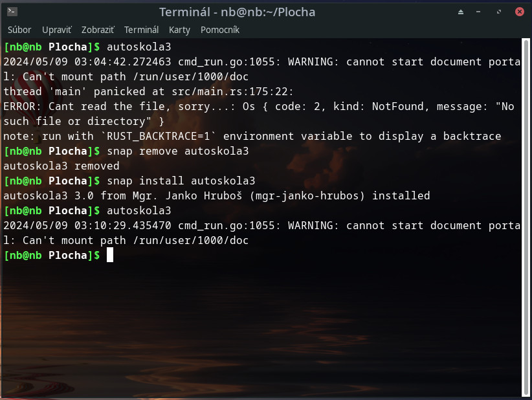Open the Karty menu
This screenshot has height=400, width=532.
click(x=179, y=30)
